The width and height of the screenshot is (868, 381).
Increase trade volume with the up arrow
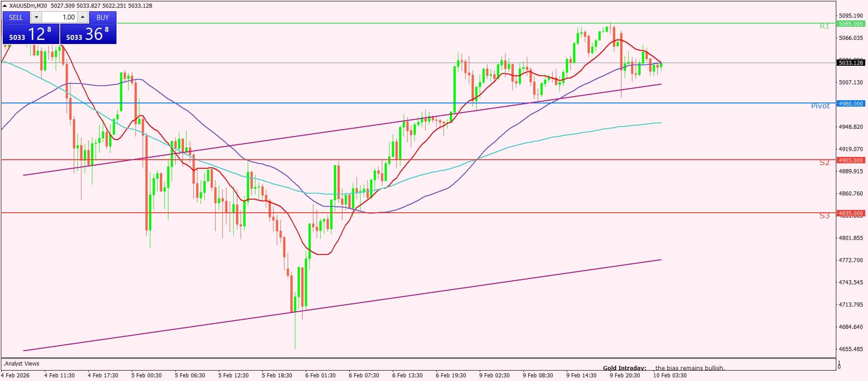pos(82,17)
